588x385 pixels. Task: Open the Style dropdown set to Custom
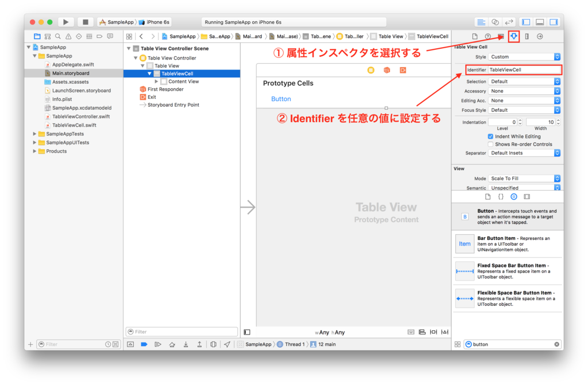pyautogui.click(x=524, y=57)
